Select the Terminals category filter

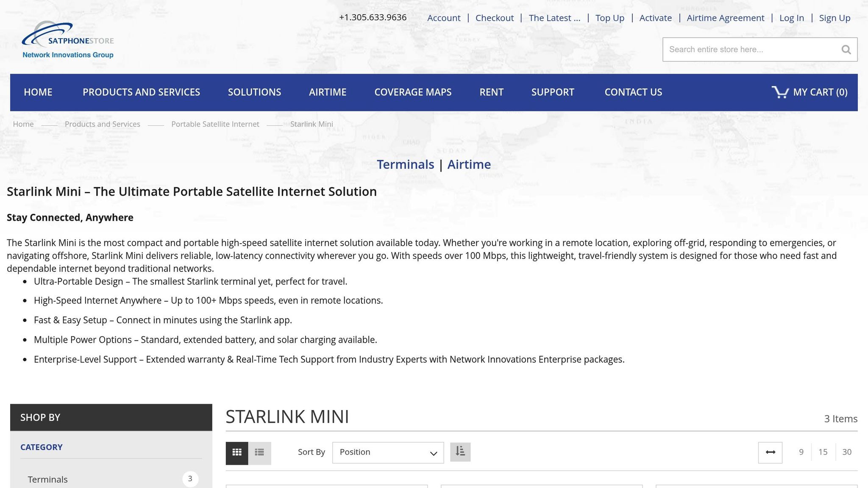click(47, 479)
